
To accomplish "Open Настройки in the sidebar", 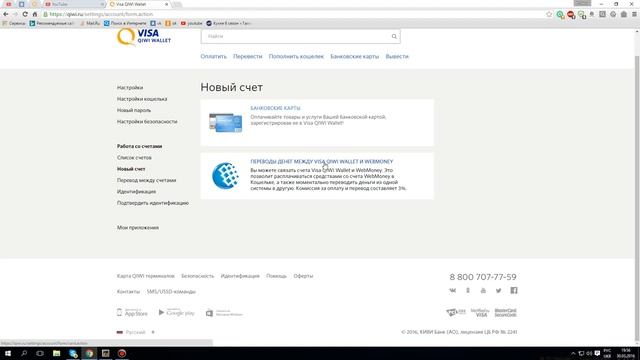I will tap(130, 88).
